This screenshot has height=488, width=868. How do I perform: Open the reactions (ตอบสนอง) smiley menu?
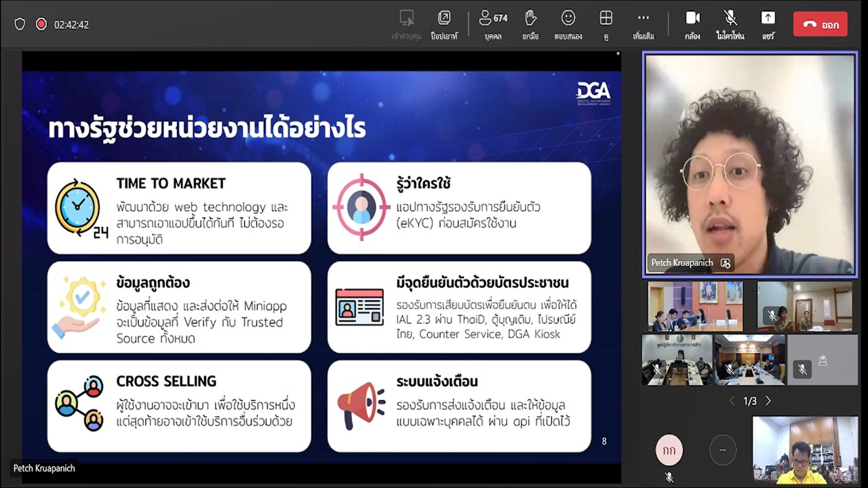[x=568, y=24]
